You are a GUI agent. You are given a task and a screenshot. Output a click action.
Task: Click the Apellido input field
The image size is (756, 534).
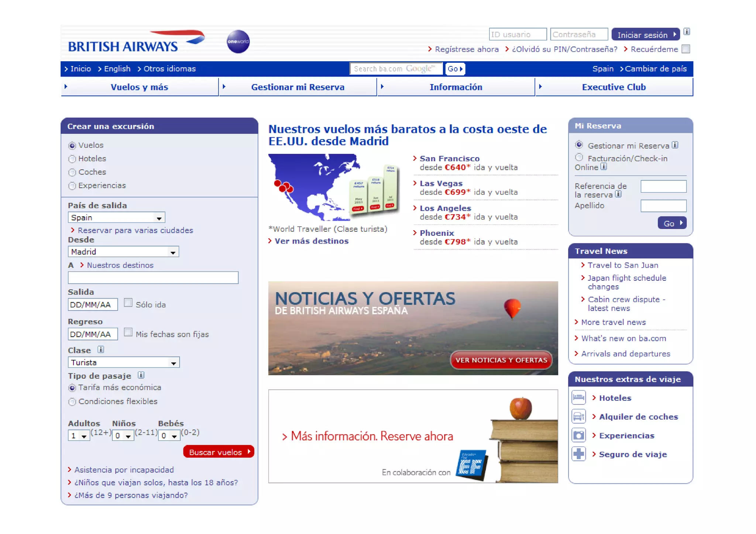[663, 206]
